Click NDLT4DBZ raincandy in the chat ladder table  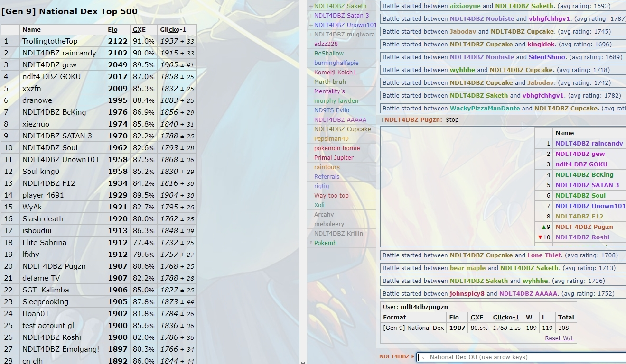click(x=589, y=144)
